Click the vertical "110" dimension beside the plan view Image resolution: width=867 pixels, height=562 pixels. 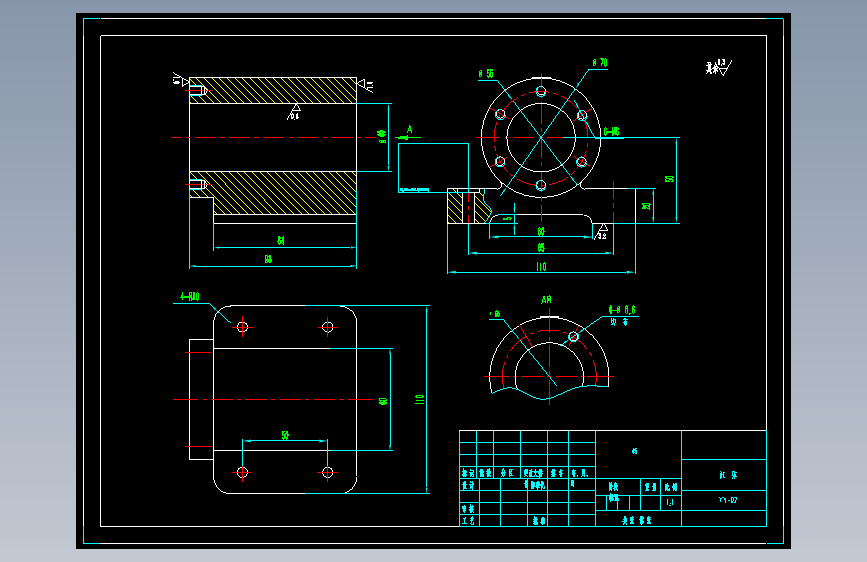point(420,399)
